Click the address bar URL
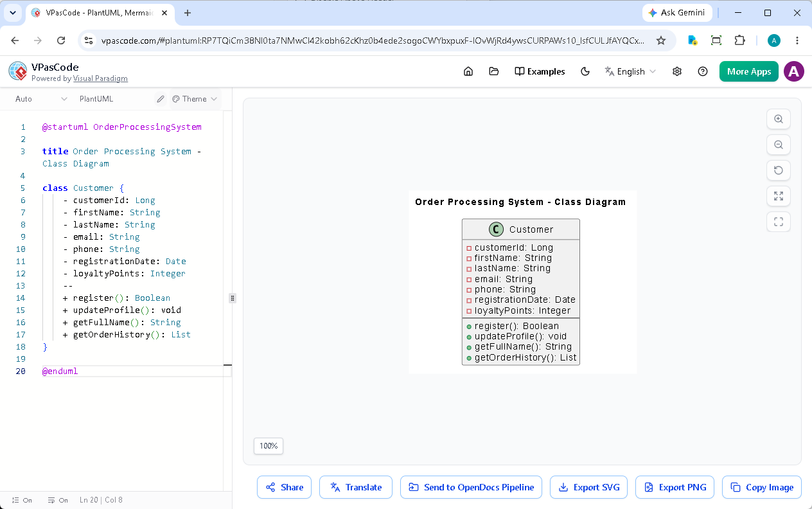This screenshot has width=812, height=509. click(373, 40)
